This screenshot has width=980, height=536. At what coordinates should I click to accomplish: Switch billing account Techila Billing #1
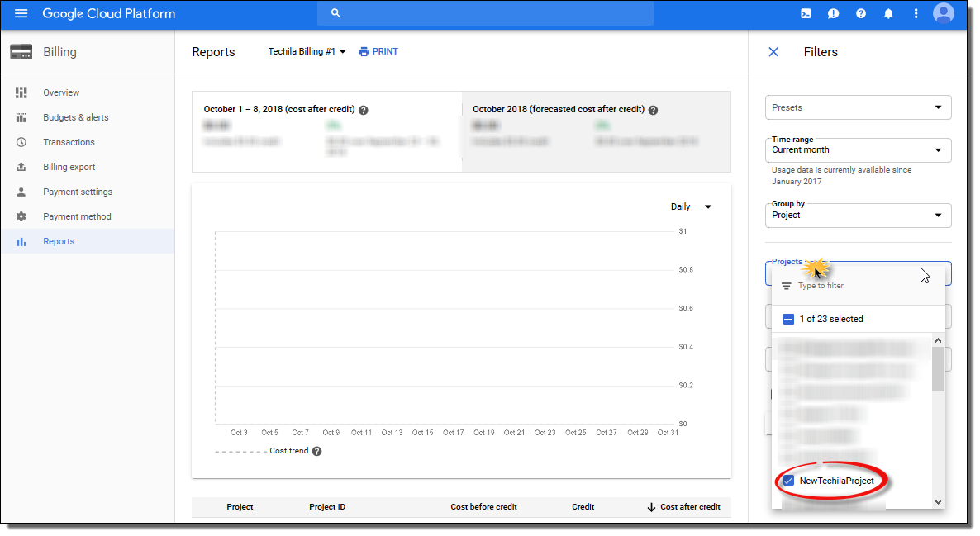(307, 52)
